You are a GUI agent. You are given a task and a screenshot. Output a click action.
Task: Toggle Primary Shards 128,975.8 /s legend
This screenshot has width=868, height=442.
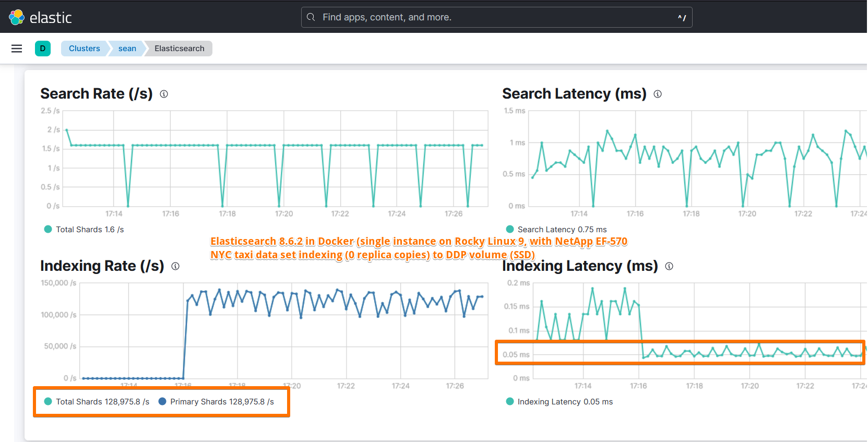coord(216,402)
